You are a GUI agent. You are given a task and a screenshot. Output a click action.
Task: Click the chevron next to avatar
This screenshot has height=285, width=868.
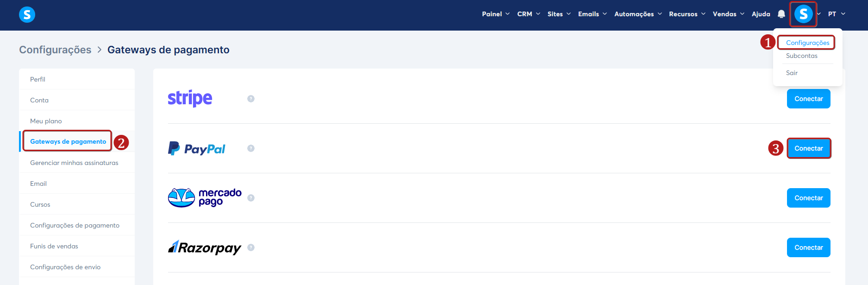(819, 14)
